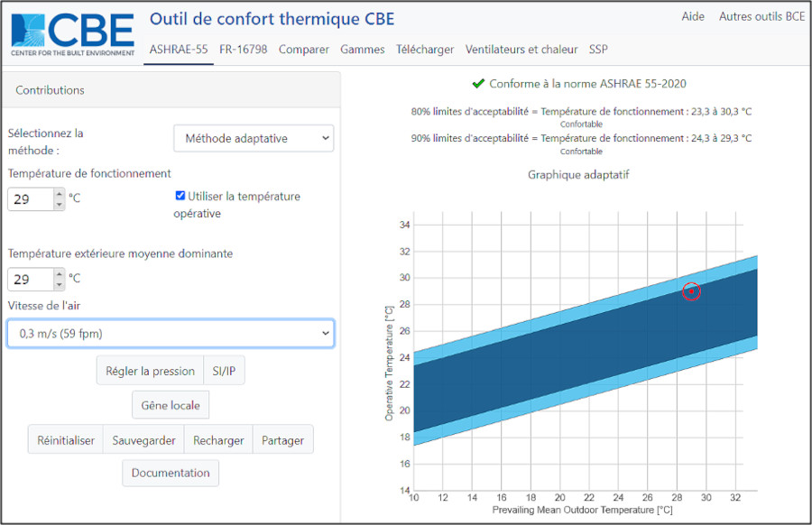Decrease Température extérieure moyenne dominante with down arrow
The height and width of the screenshot is (525, 812).
tap(59, 285)
